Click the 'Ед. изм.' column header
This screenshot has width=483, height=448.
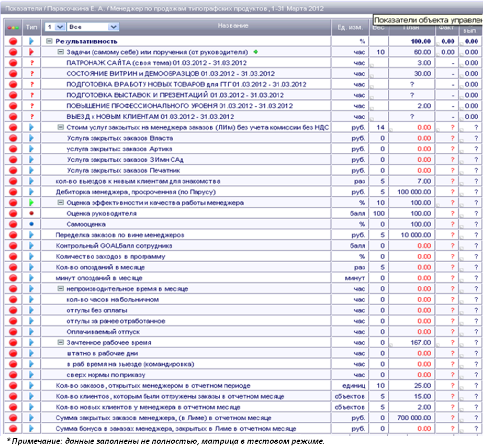[350, 27]
